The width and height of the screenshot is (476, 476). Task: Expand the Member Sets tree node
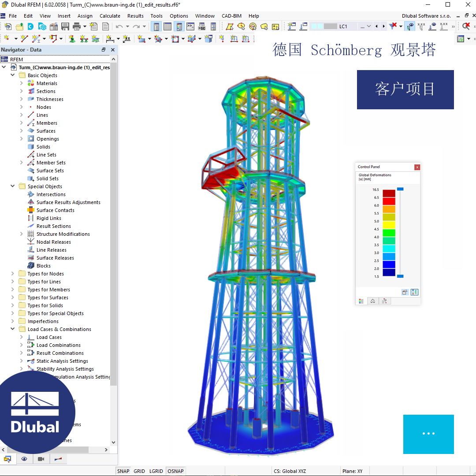(21, 162)
